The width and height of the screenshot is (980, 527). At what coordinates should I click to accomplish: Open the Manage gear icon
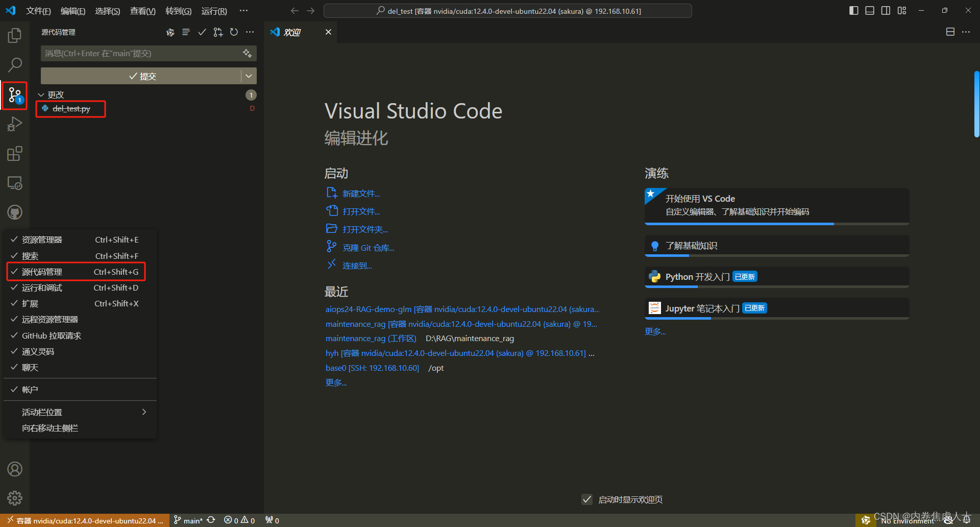(x=15, y=498)
